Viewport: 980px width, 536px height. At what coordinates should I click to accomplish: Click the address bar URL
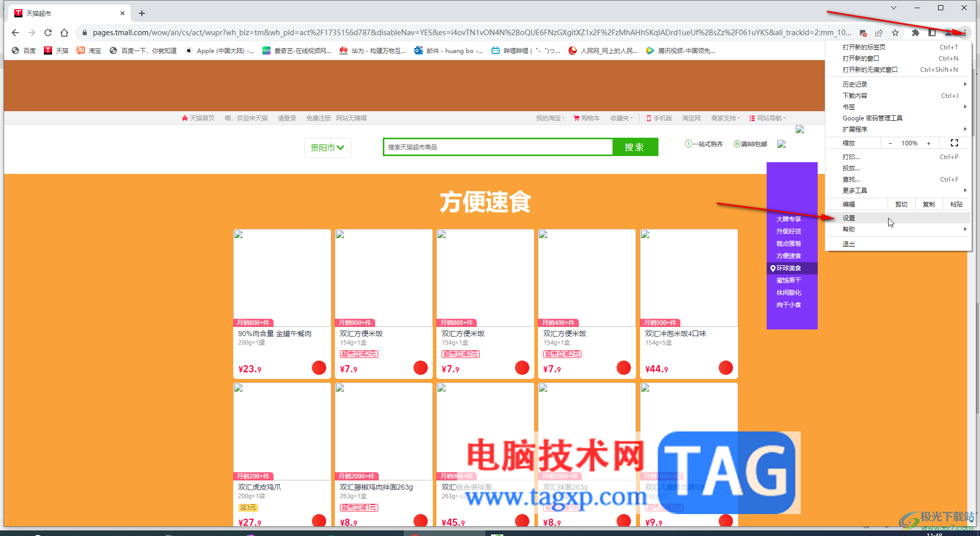click(472, 33)
